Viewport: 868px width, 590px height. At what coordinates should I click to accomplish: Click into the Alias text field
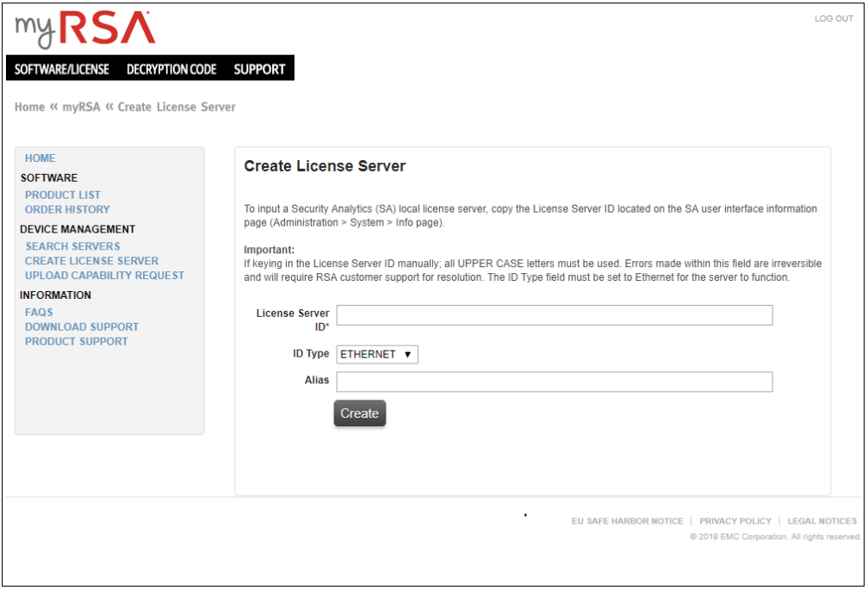pos(554,382)
